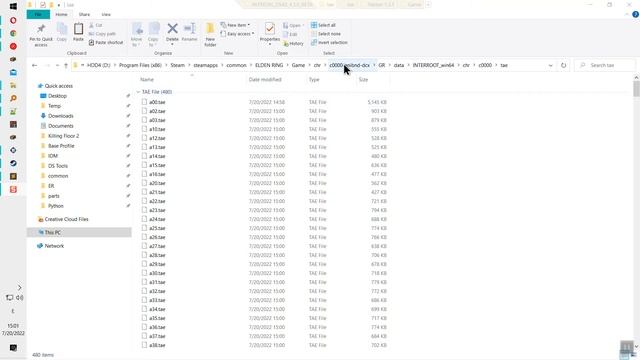Click the Search tae input field
Viewport: 640px width, 360px height.
[x=605, y=65]
